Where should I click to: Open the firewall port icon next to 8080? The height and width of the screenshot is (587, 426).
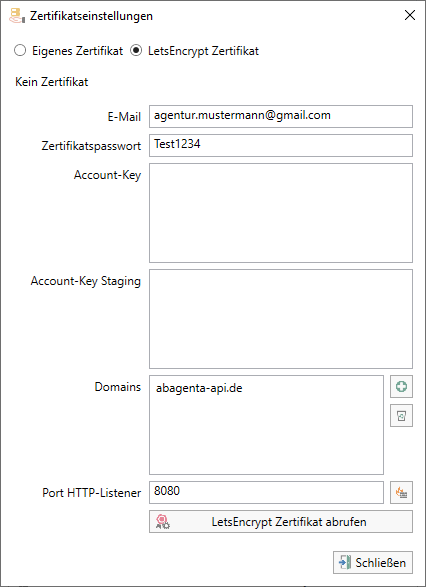[401, 493]
